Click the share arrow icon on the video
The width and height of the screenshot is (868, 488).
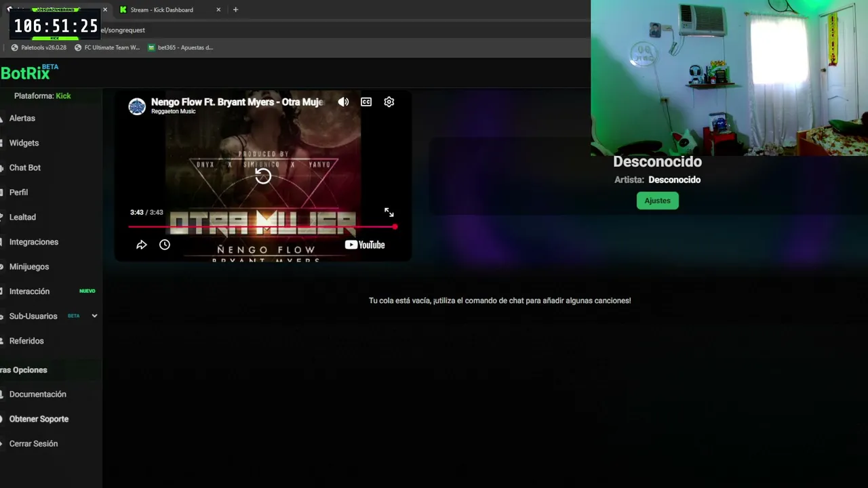[142, 245]
